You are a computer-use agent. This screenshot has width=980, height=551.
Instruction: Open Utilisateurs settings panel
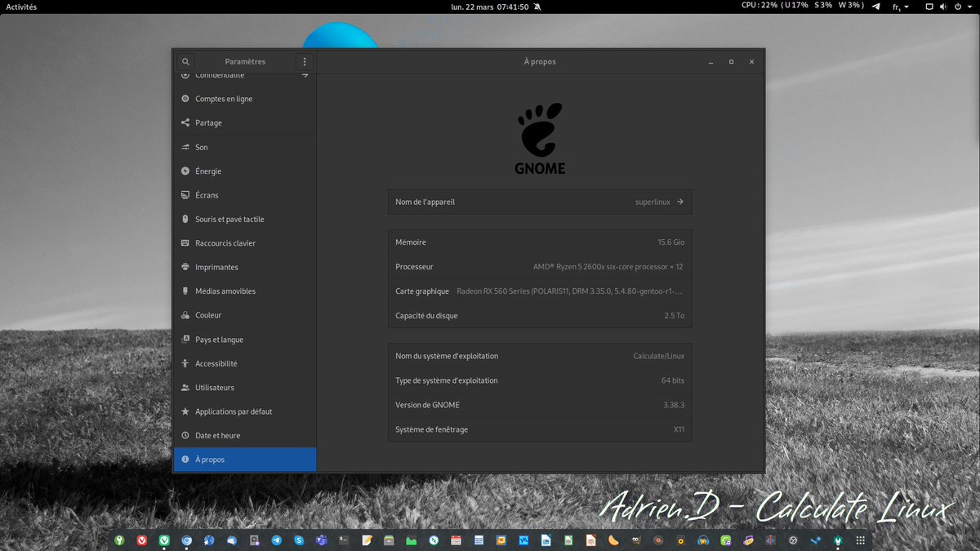pos(245,388)
